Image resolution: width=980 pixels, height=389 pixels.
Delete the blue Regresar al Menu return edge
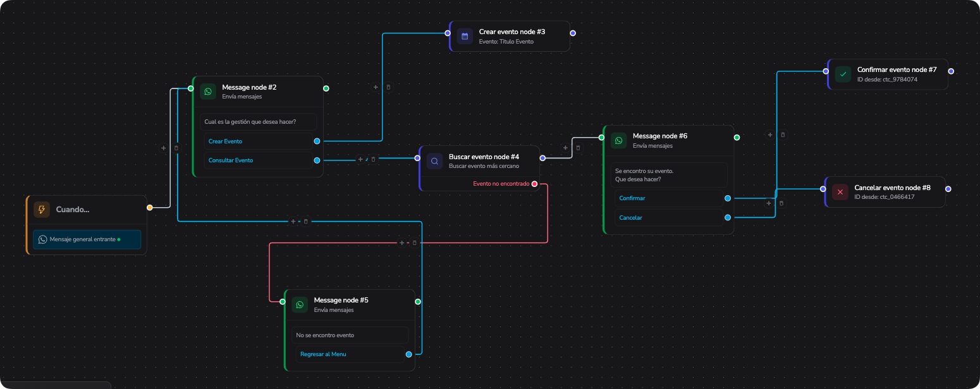(x=306, y=222)
